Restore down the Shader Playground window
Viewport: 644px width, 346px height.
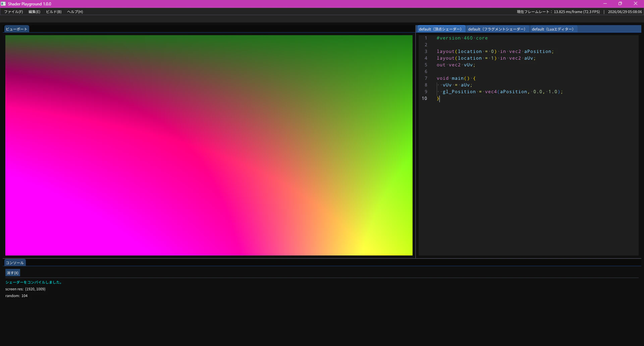(x=620, y=4)
